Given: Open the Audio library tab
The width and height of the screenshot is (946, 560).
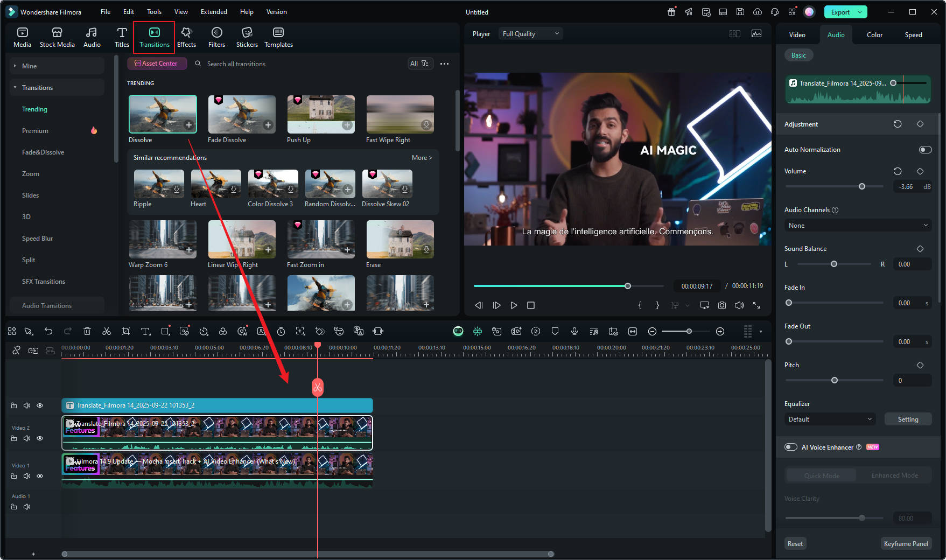Looking at the screenshot, I should tap(92, 37).
